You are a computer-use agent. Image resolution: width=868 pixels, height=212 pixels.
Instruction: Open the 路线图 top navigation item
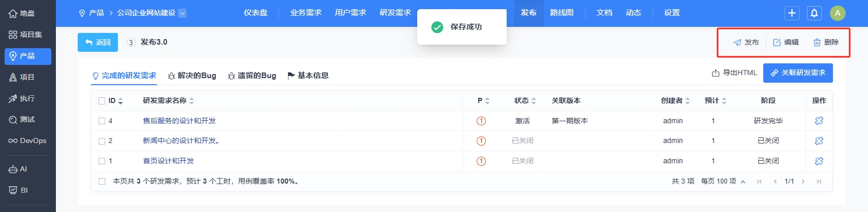pos(562,13)
